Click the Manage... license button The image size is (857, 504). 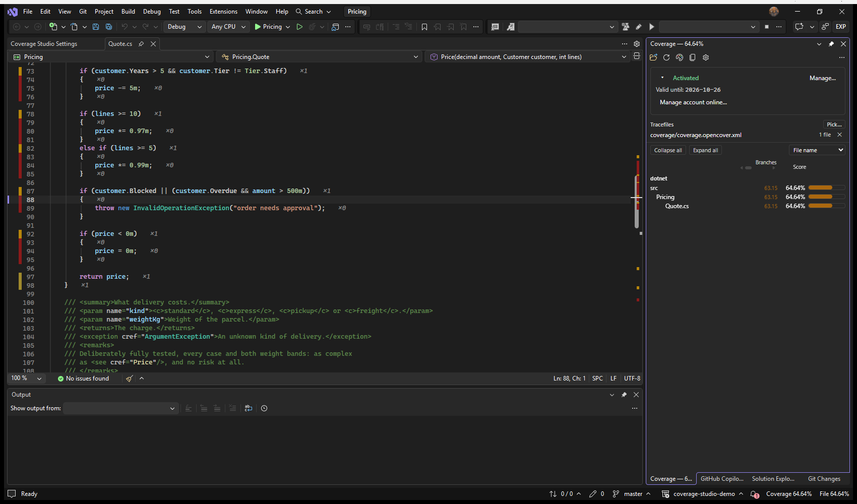(x=822, y=78)
